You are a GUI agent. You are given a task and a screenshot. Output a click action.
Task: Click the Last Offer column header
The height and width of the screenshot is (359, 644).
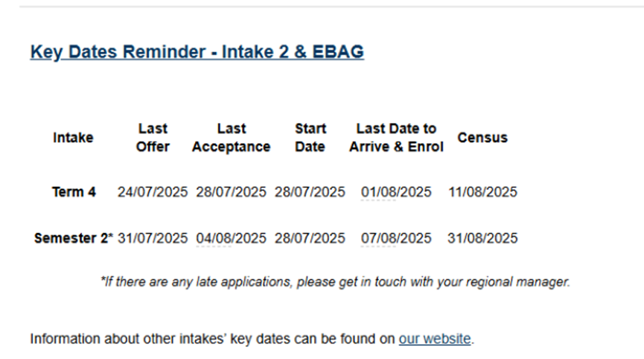[153, 138]
